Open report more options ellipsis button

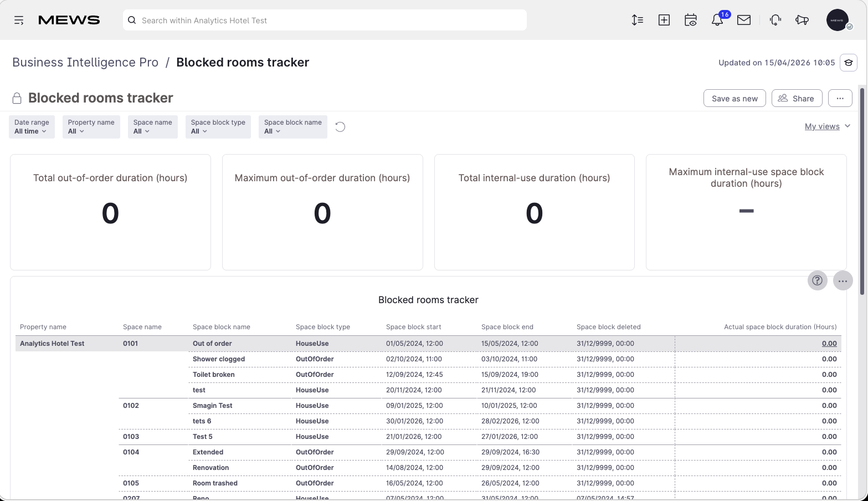coord(840,98)
